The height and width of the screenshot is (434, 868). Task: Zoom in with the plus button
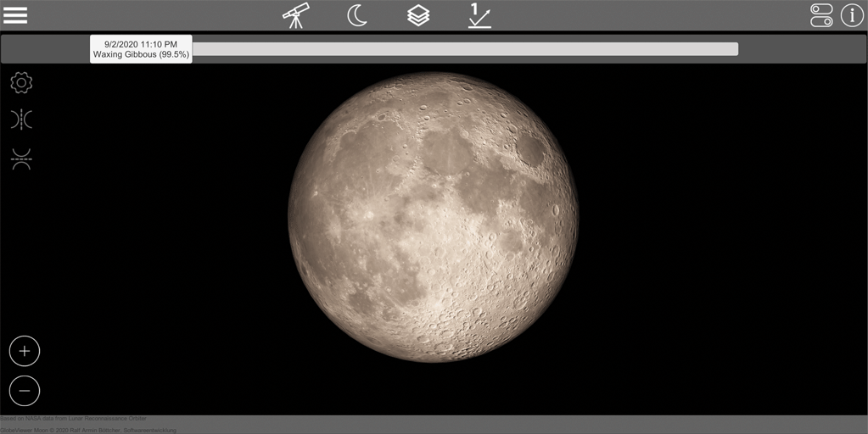pyautogui.click(x=25, y=351)
